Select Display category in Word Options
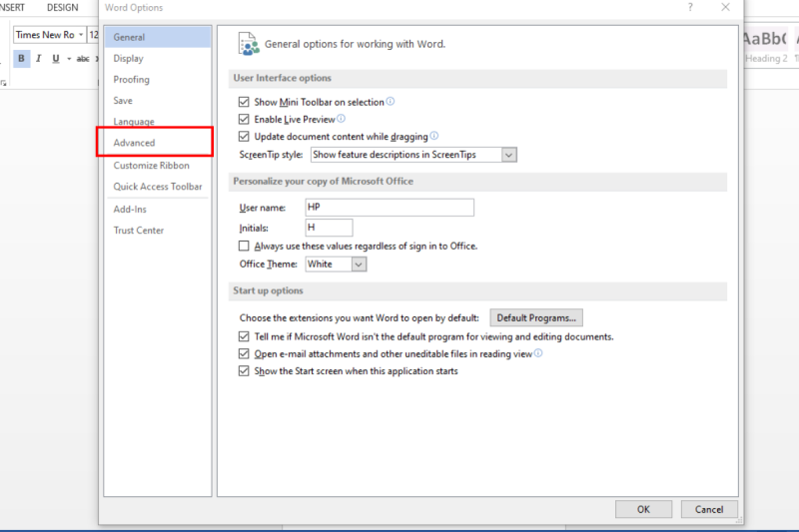Screen dimensions: 799x532 pyautogui.click(x=158, y=59)
